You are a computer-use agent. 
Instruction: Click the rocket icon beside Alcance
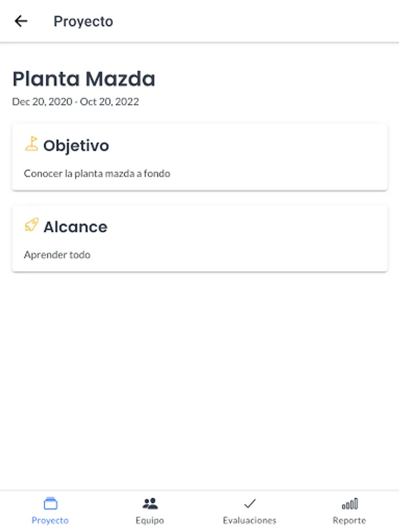point(31,225)
